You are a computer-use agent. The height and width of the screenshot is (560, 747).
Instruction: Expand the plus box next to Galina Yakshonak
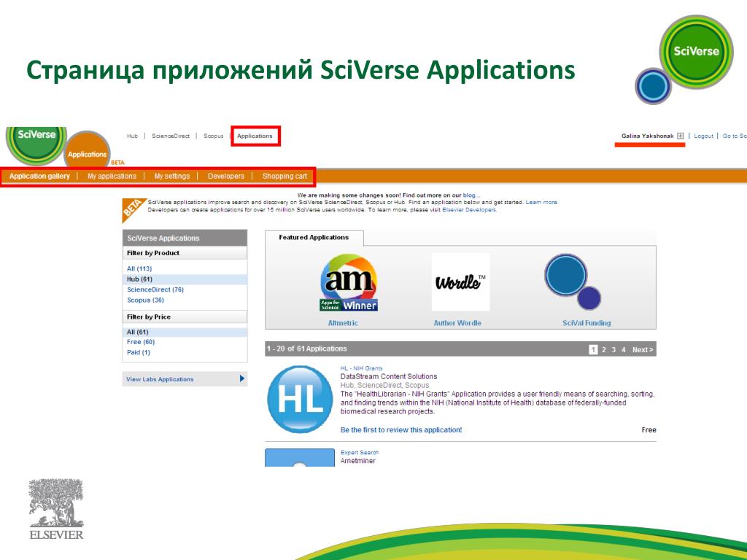coord(681,136)
